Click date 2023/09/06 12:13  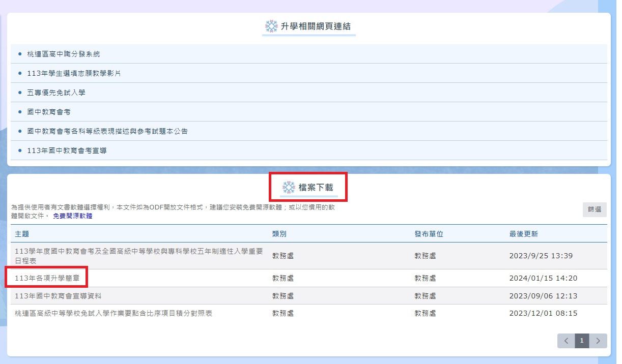[x=543, y=296]
